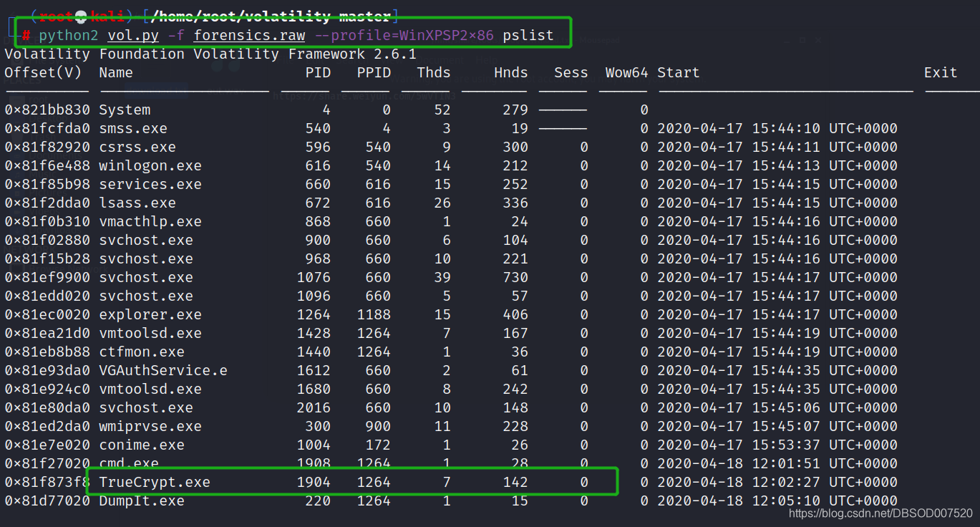Click the forensics.raw filename in the command
Image resolution: width=980 pixels, height=527 pixels.
click(x=249, y=35)
